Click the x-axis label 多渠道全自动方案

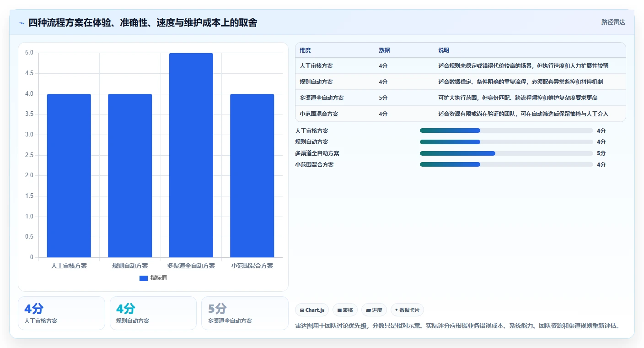[x=191, y=266]
